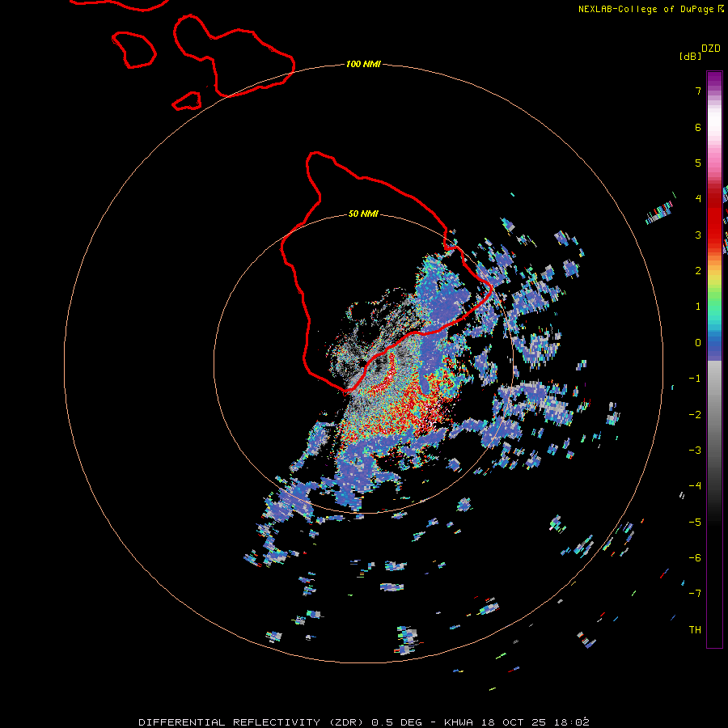
Task: Click the 4 value on the color scale
Action: click(698, 199)
